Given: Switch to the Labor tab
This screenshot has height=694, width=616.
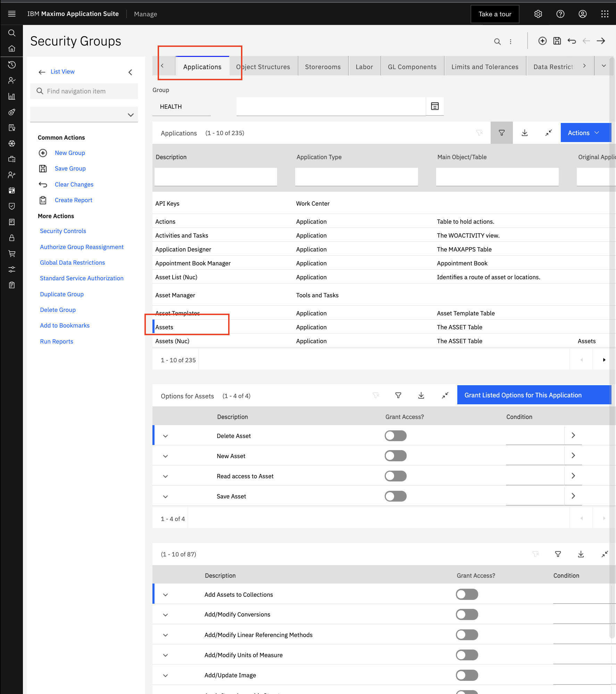Looking at the screenshot, I should click(364, 67).
